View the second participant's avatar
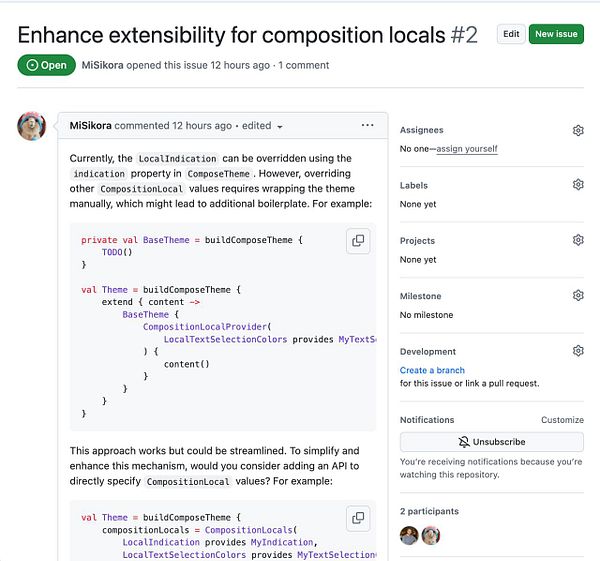The height and width of the screenshot is (561, 600). point(431,535)
